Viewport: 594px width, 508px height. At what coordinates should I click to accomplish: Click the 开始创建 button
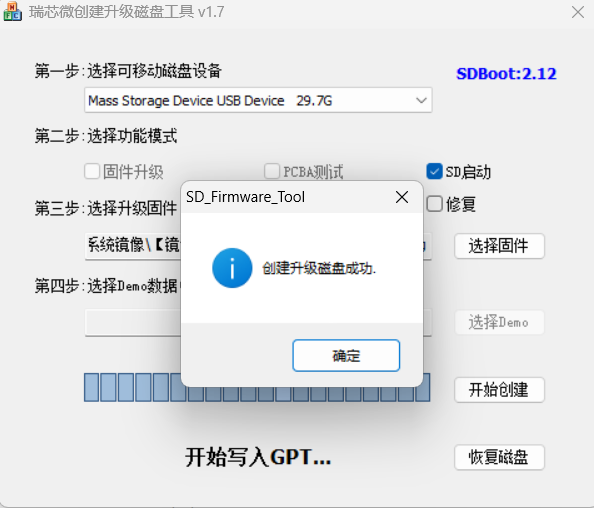[499, 390]
